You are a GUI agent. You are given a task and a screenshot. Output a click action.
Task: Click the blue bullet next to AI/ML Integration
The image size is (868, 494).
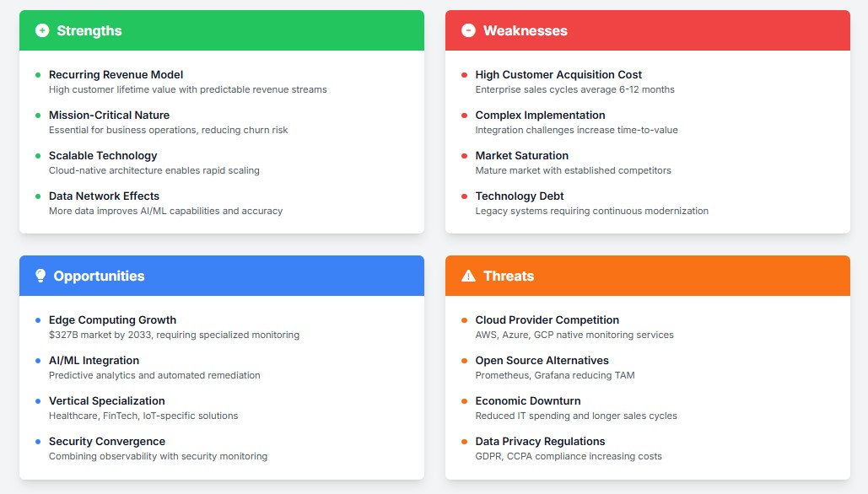(x=38, y=361)
